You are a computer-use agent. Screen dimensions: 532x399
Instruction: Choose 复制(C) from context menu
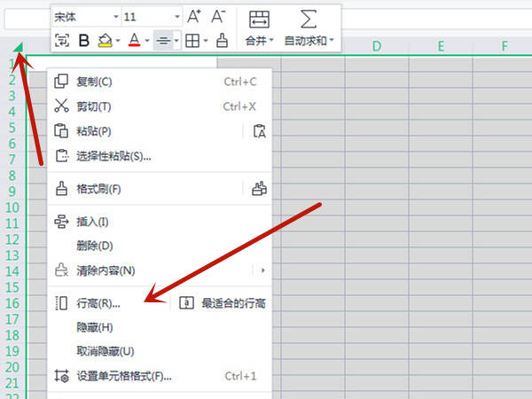point(160,82)
